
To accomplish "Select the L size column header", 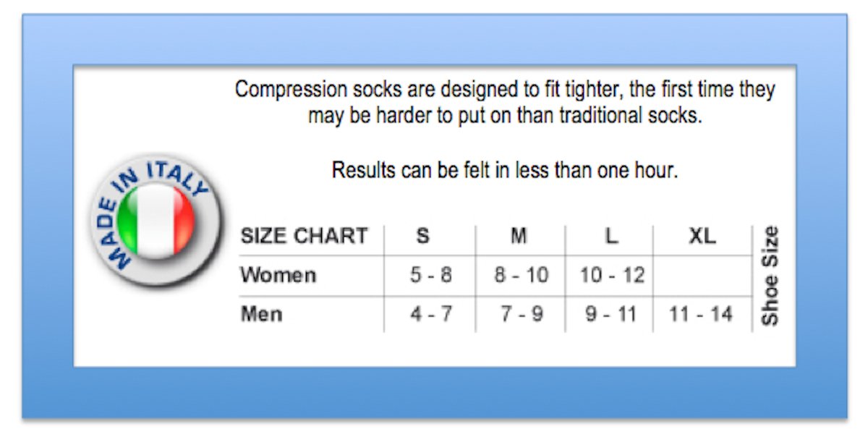I will (x=611, y=236).
